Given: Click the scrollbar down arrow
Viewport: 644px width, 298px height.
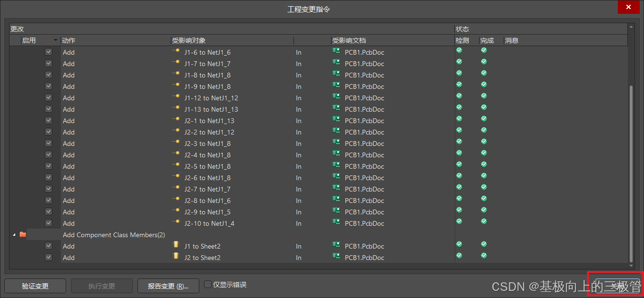Looking at the screenshot, I should point(631,266).
